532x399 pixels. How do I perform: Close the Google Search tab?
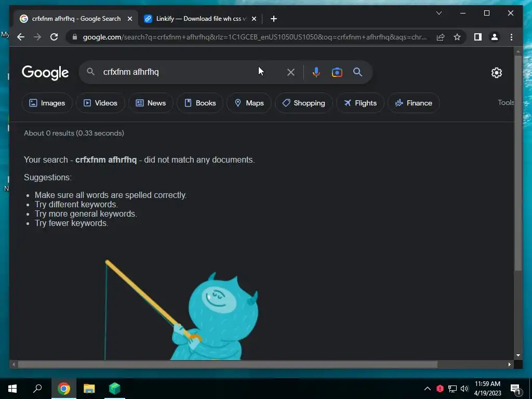coord(129,19)
